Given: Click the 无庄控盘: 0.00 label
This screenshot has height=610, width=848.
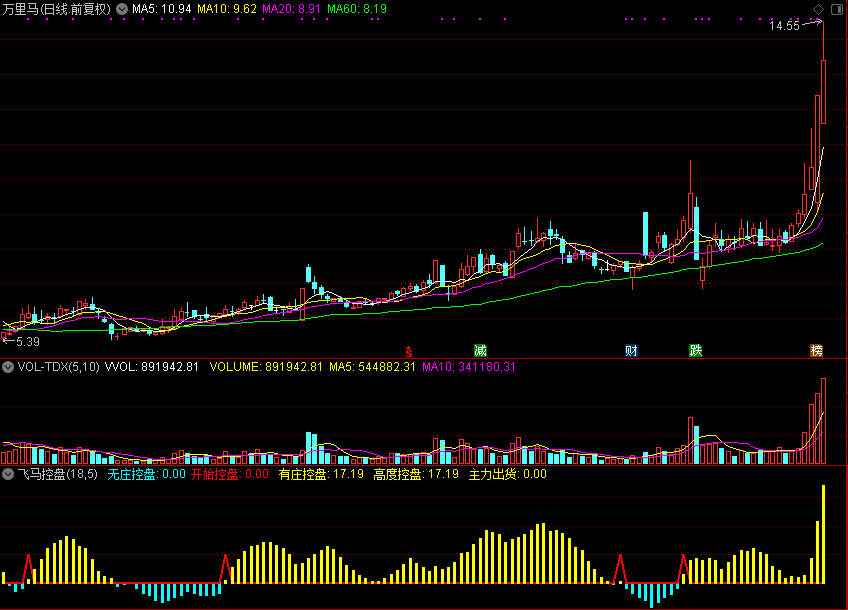Looking at the screenshot, I should [x=147, y=474].
